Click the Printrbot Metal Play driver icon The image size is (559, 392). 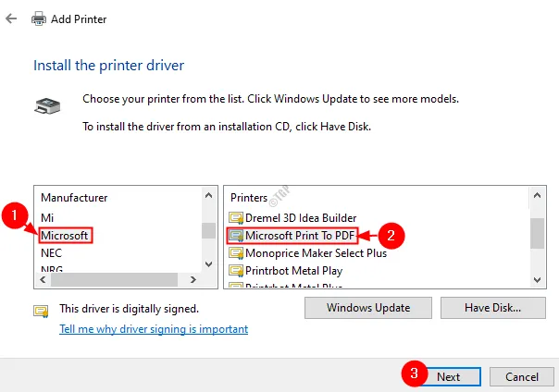(x=235, y=271)
